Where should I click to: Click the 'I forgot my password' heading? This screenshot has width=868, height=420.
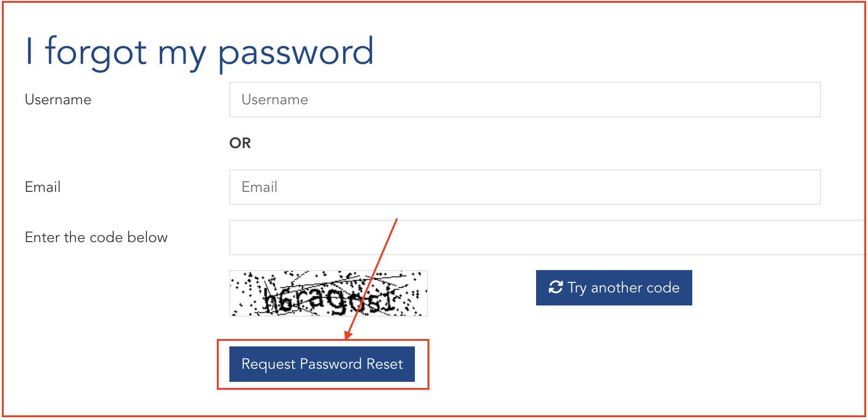pos(199,52)
